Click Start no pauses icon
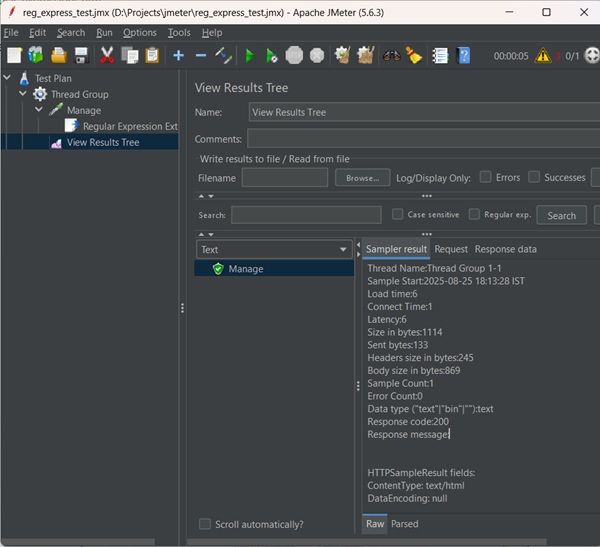This screenshot has height=547, width=600. click(x=272, y=56)
